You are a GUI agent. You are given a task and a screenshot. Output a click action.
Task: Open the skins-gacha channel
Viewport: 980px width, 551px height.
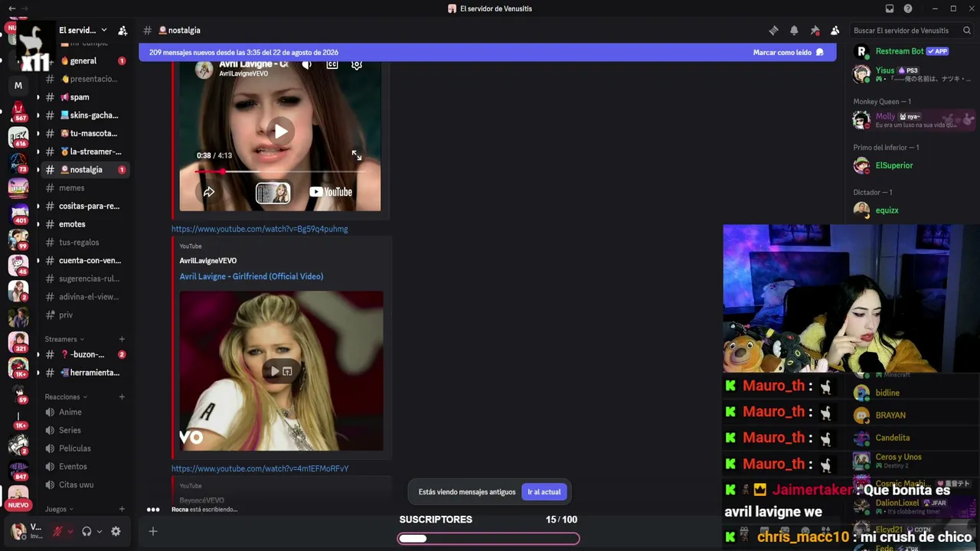pyautogui.click(x=83, y=116)
